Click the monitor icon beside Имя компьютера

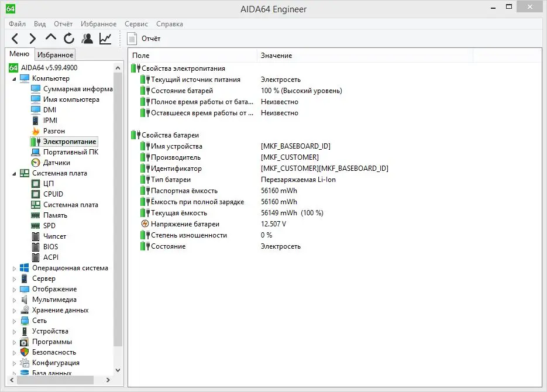tap(36, 99)
